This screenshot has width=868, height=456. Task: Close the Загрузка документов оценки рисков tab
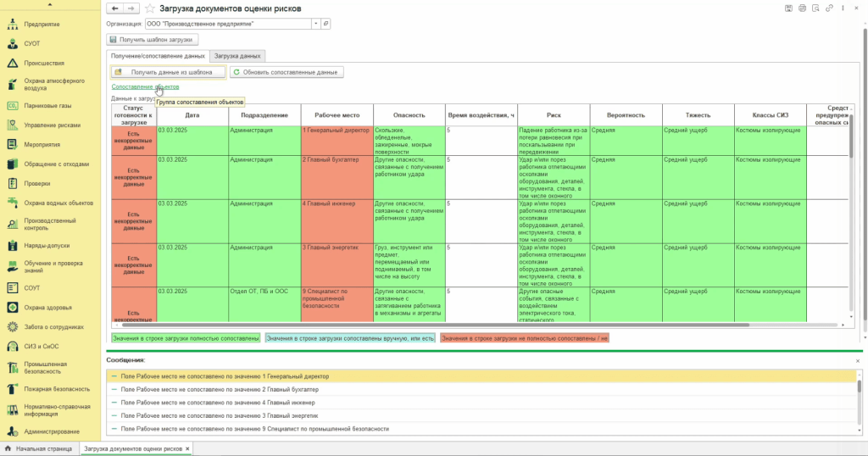tap(187, 449)
